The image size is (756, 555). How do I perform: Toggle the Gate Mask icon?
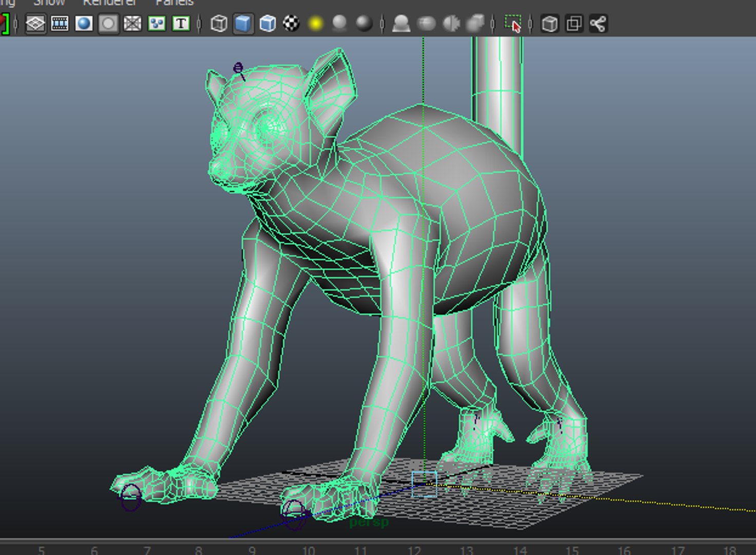pyautogui.click(x=108, y=24)
